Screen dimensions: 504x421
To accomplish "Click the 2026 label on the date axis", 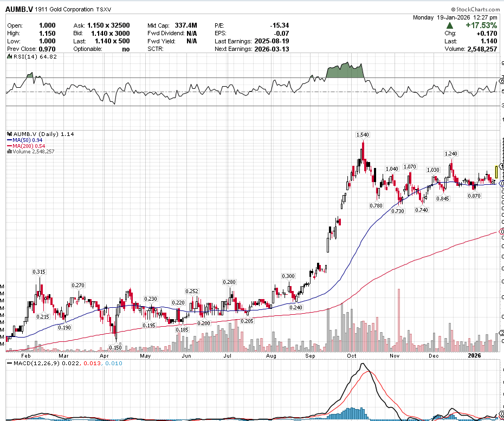I will pos(475,356).
